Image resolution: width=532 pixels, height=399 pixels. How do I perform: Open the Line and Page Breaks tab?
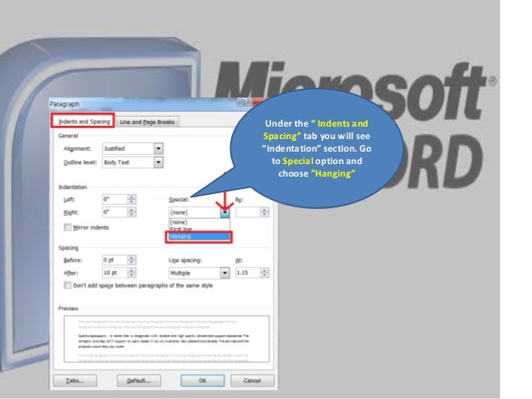pos(147,122)
